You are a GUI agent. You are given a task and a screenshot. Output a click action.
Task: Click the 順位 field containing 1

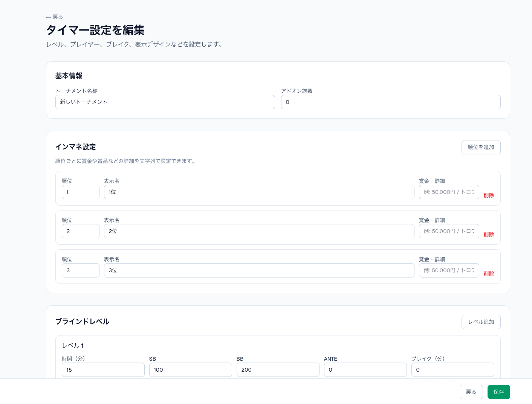click(x=81, y=192)
